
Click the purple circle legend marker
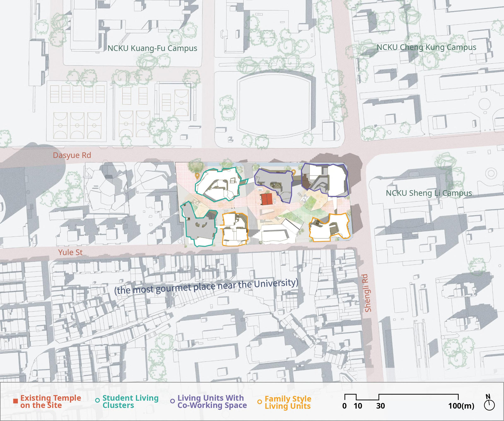[x=172, y=401]
